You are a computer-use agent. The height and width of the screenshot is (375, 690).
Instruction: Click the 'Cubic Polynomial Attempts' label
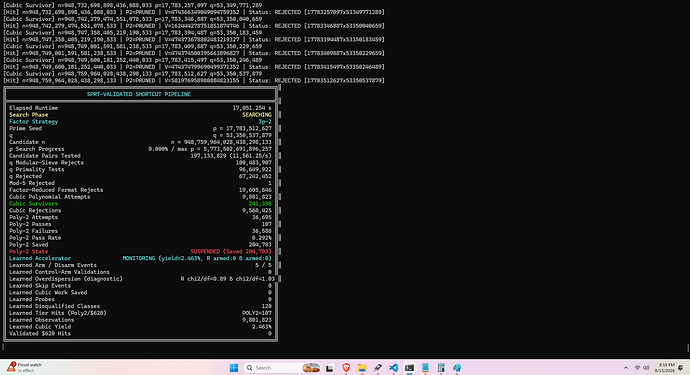(49, 197)
